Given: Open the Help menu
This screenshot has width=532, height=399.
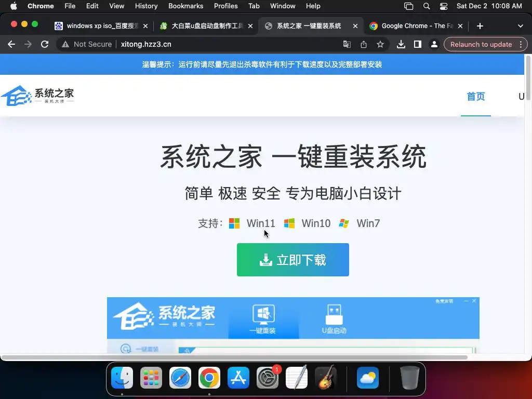Looking at the screenshot, I should (x=313, y=6).
